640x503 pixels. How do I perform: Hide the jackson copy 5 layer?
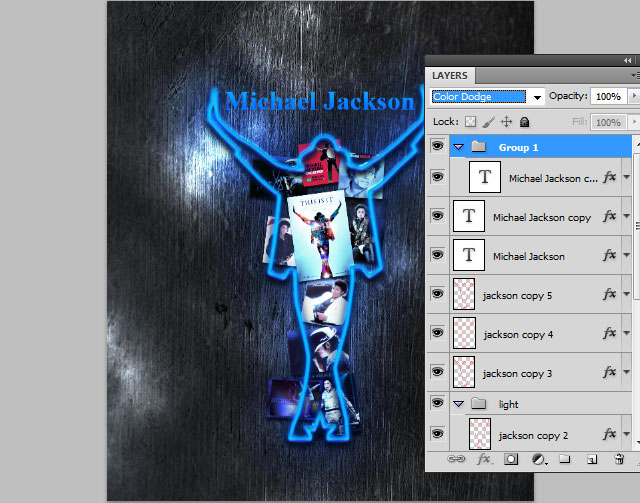coord(438,294)
